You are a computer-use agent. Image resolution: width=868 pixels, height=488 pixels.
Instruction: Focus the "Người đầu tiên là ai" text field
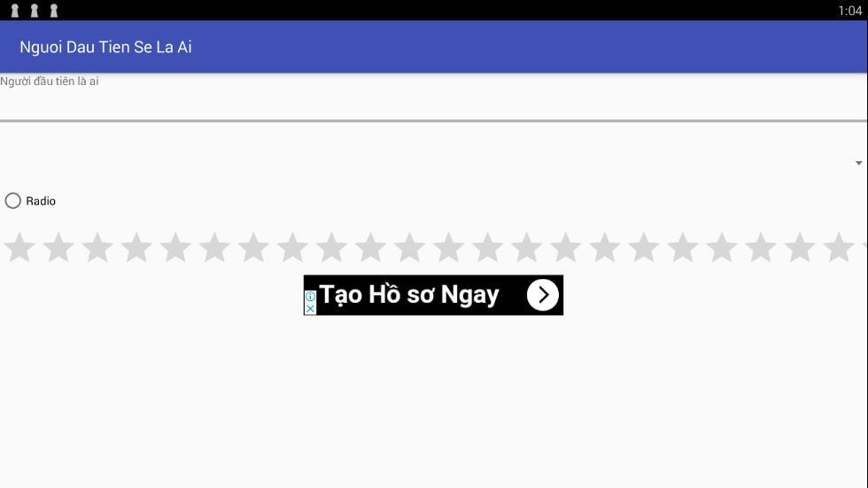[x=434, y=97]
